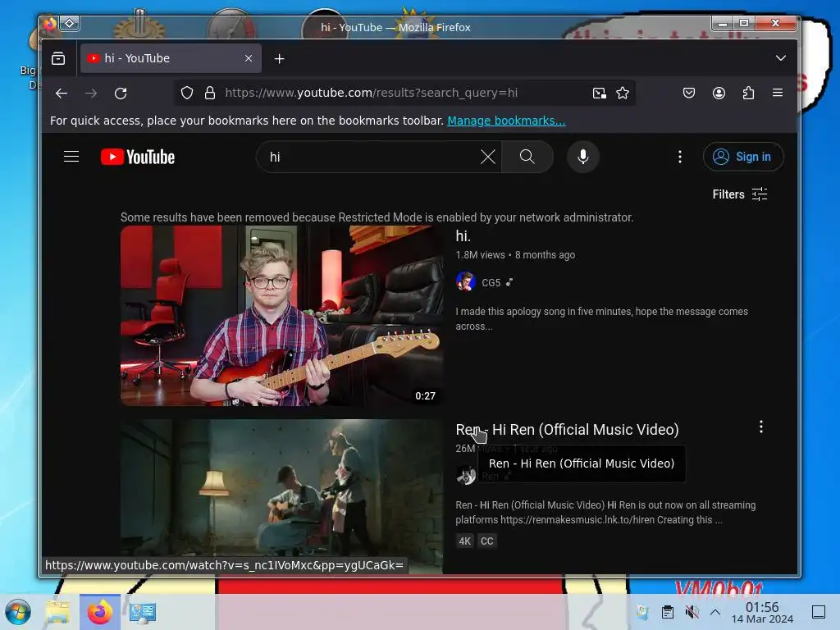Clear the YouTube search query
Screen dimensions: 840x630
coord(487,157)
